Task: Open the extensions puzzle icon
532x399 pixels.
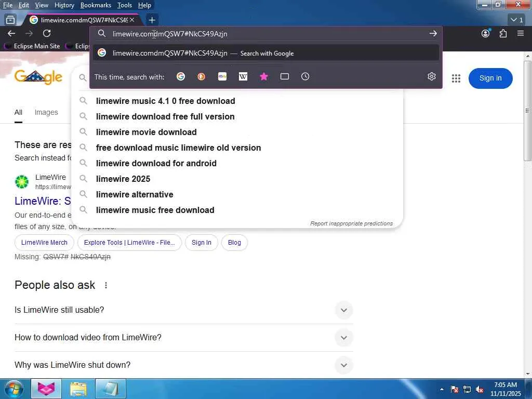Action: pos(503,33)
